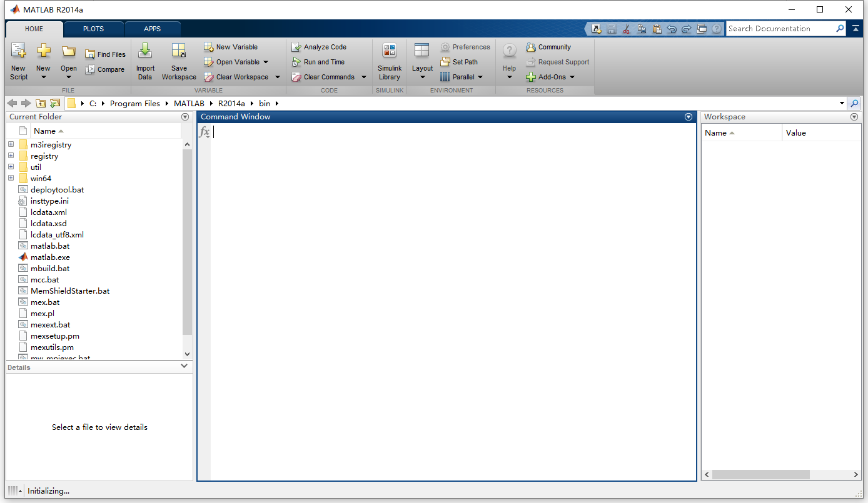Viewport: 868px width, 503px height.
Task: Open the Layout dropdown arrow
Action: coord(422,77)
